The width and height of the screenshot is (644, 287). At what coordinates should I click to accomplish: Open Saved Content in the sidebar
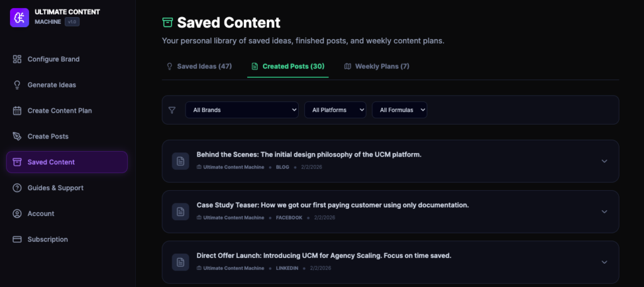click(67, 162)
